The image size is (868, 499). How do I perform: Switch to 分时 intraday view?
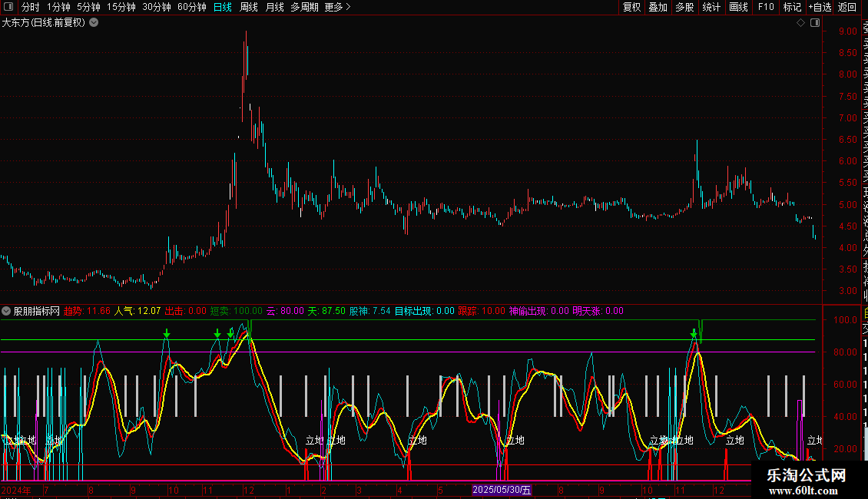point(31,7)
